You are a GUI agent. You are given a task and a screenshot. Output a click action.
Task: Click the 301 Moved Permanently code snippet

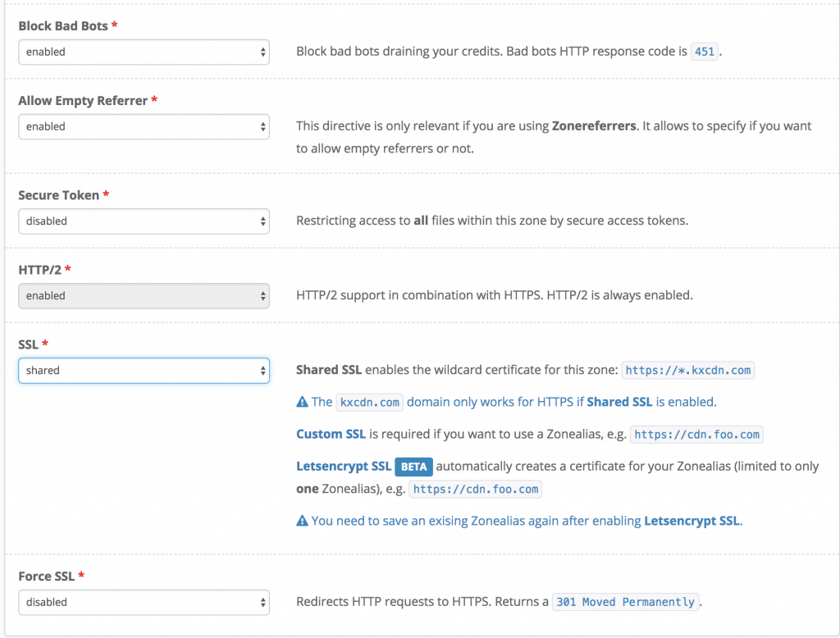(x=625, y=602)
